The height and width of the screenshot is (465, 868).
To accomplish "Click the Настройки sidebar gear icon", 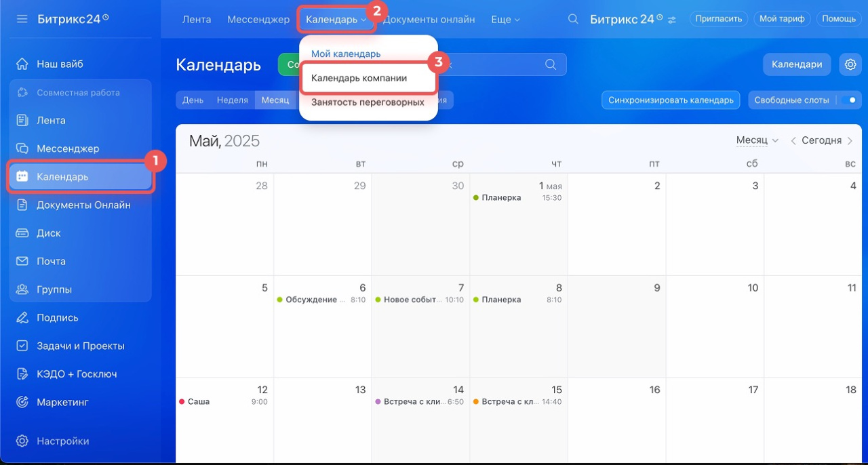I will coord(22,441).
